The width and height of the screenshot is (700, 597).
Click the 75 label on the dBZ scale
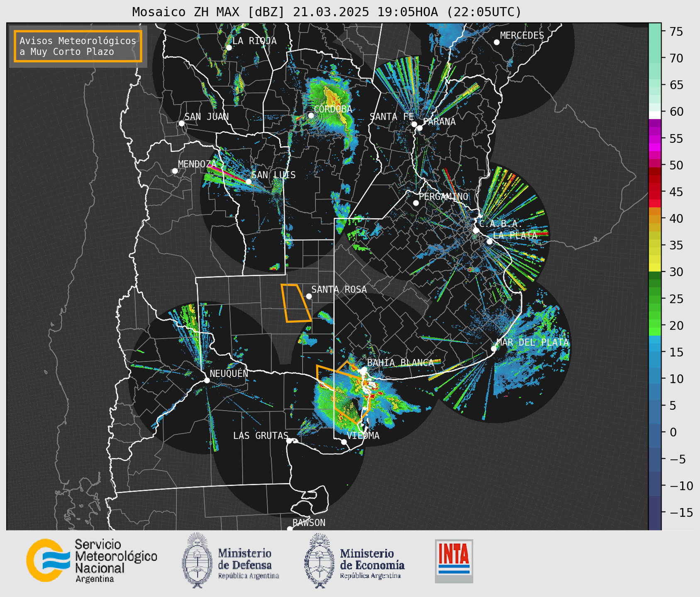tap(676, 32)
